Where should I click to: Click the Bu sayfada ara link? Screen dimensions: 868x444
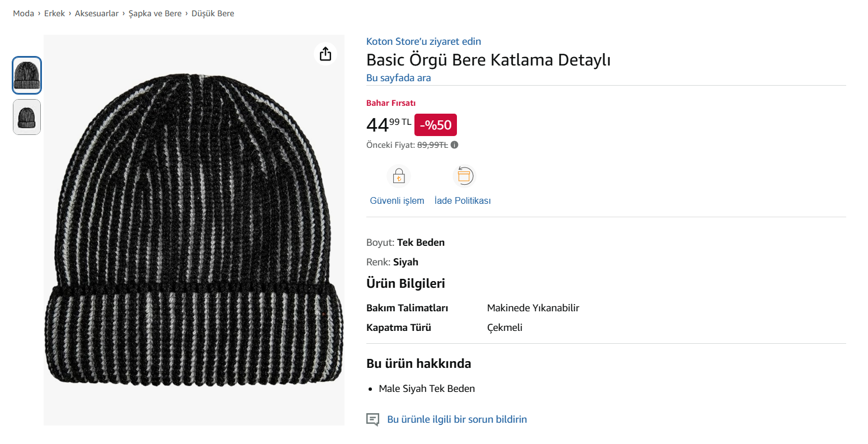click(x=398, y=78)
